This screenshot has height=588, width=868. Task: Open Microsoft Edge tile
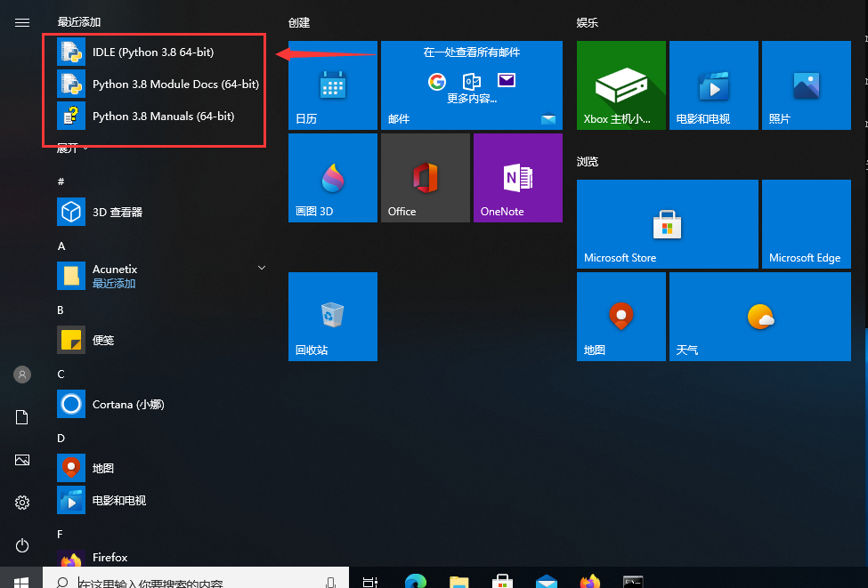(806, 224)
